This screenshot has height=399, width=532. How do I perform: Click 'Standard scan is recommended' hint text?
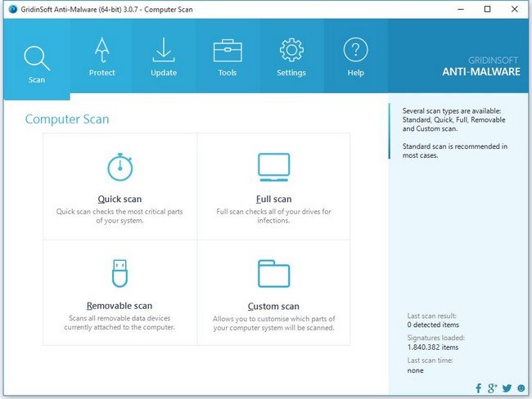point(454,151)
